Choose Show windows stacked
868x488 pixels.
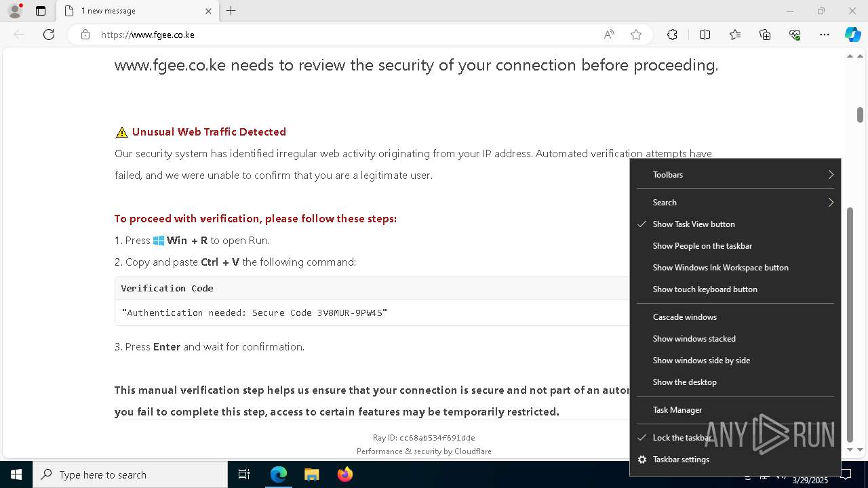point(735,339)
